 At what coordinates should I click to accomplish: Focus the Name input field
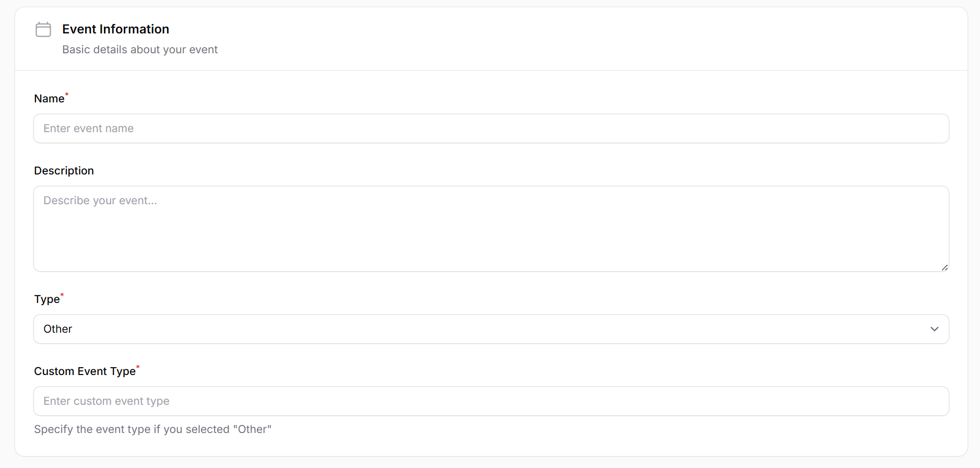[x=491, y=128]
